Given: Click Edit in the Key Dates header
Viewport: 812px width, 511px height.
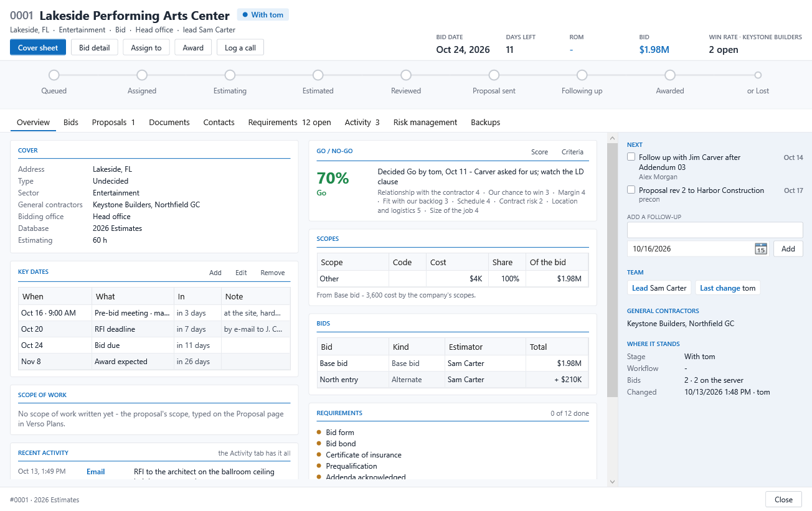Looking at the screenshot, I should tap(241, 273).
